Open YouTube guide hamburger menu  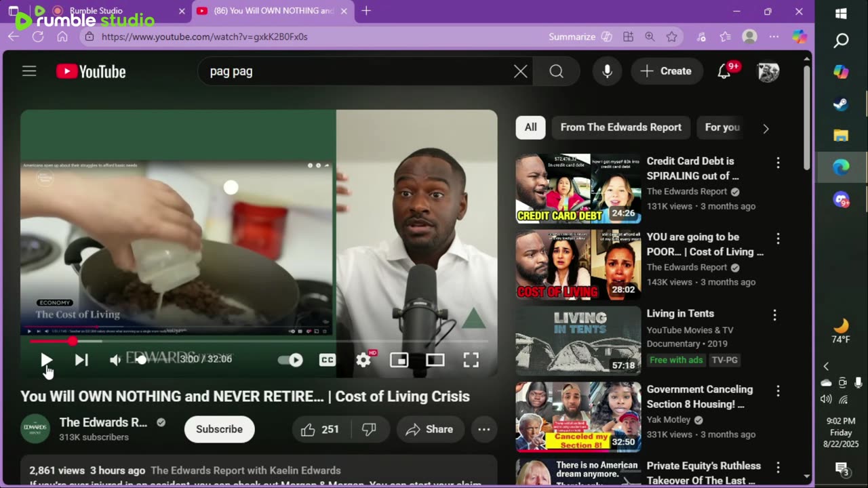point(29,71)
